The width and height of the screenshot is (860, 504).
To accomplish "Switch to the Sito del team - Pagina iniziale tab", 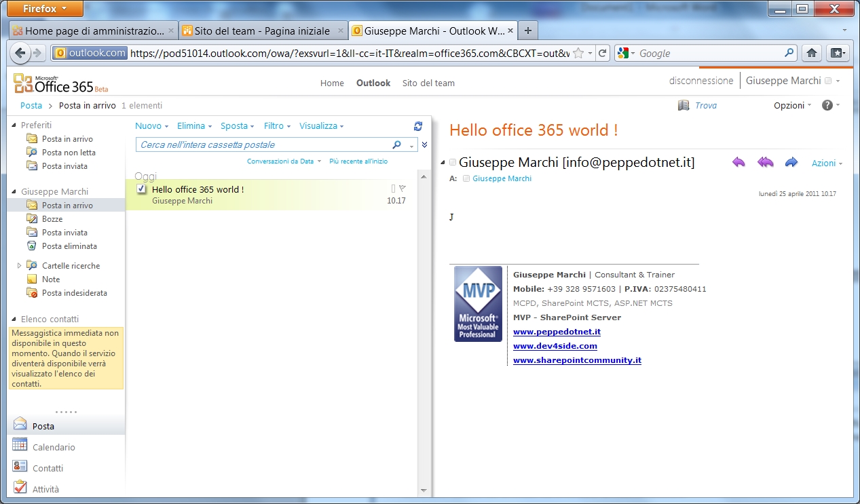I will point(263,31).
